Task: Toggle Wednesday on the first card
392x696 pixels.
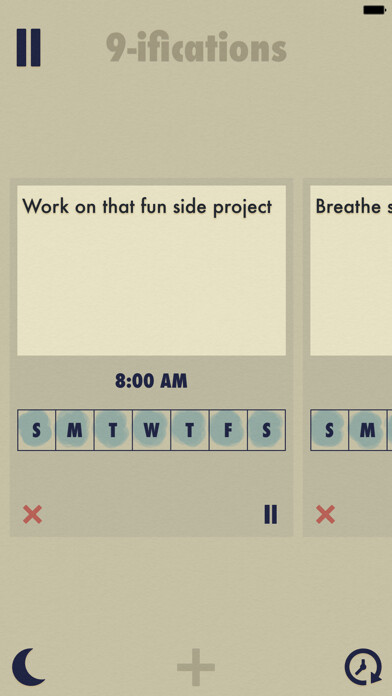Action: pyautogui.click(x=151, y=430)
